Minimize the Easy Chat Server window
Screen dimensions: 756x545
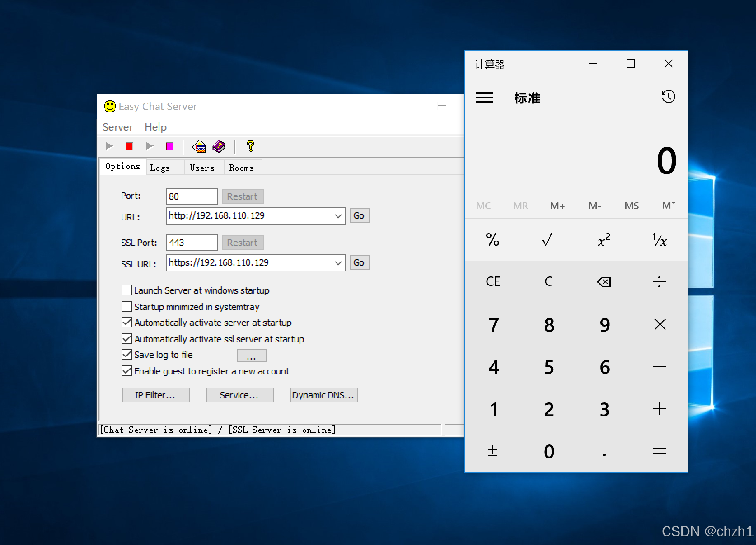point(442,106)
